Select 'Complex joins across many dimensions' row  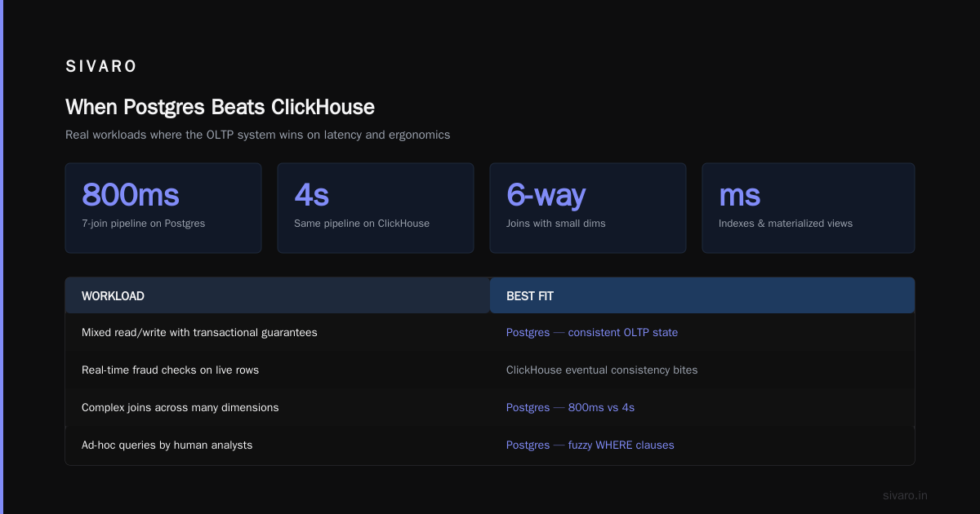point(490,408)
